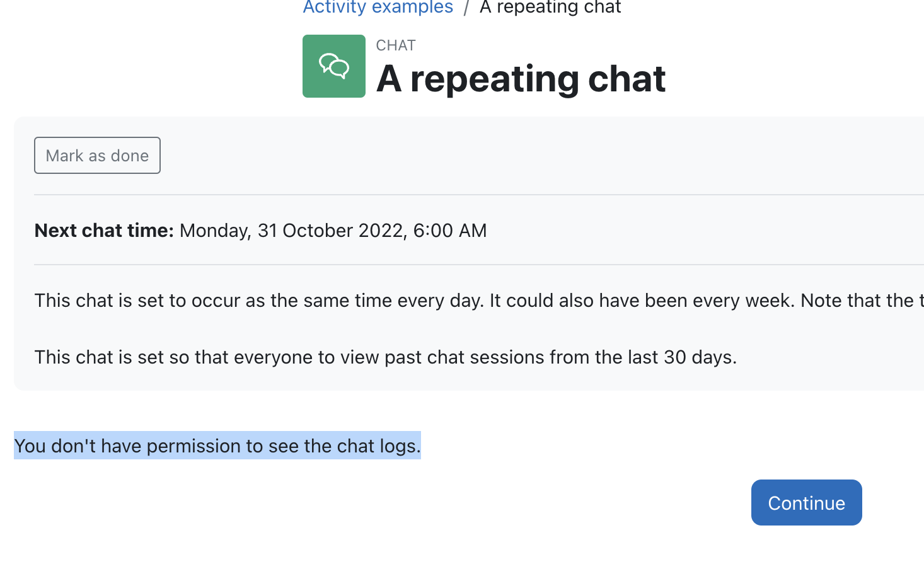924x586 pixels.
Task: Click the blue Continue button
Action: (806, 503)
